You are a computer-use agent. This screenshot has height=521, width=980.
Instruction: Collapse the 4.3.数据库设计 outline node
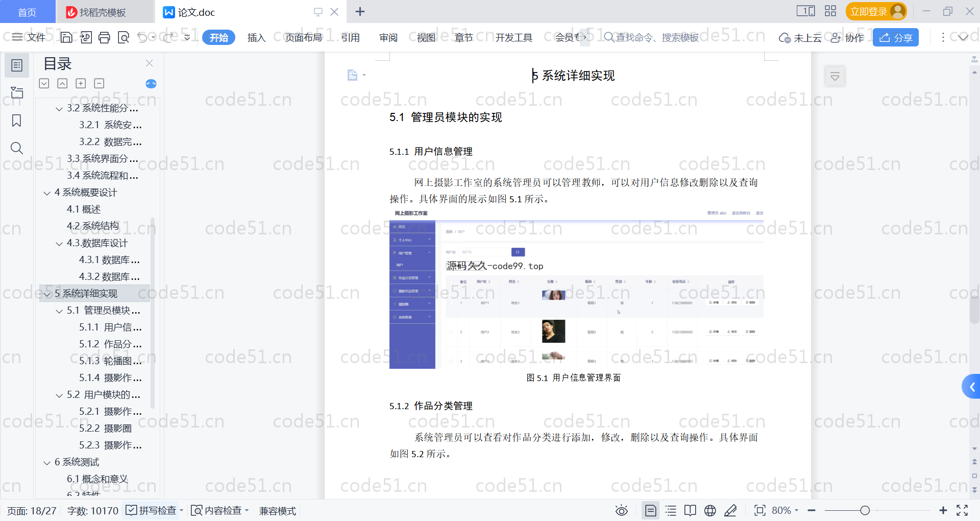[59, 244]
